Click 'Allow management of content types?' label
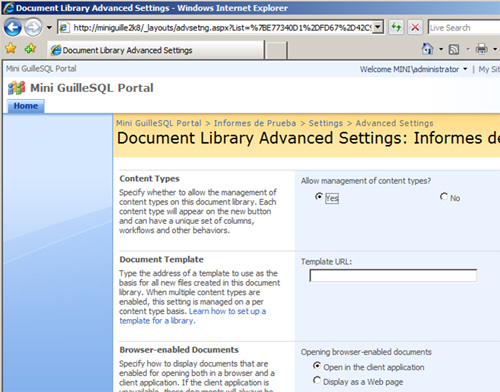 [366, 181]
